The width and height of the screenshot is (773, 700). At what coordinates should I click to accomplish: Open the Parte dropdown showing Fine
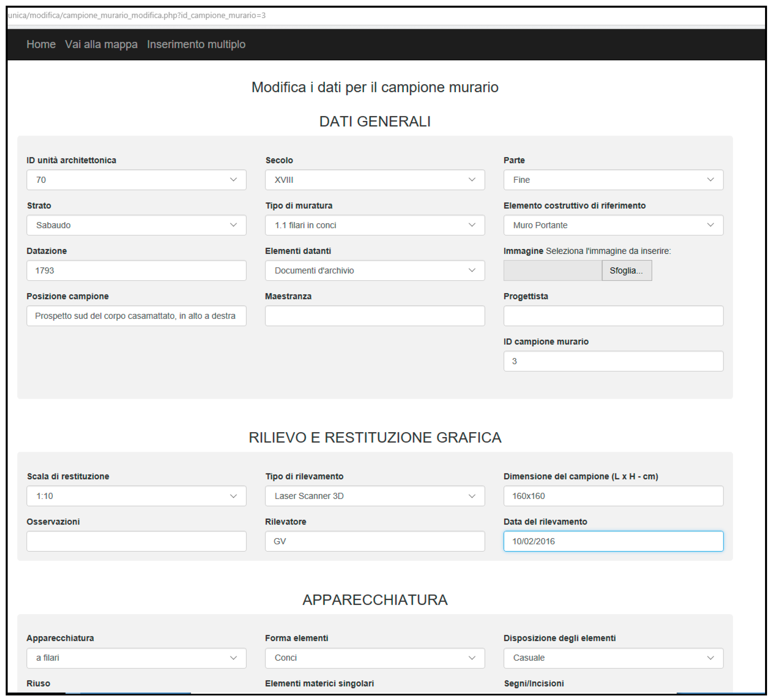tap(613, 180)
